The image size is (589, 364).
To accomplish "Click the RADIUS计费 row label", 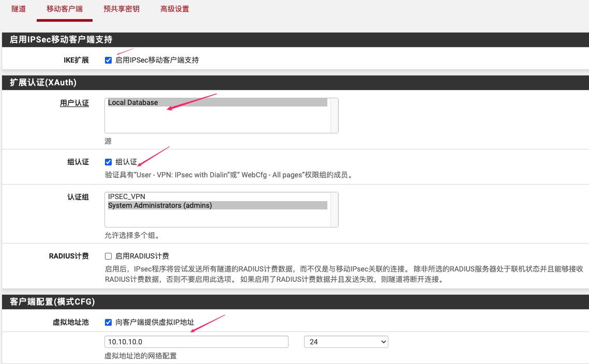I will pyautogui.click(x=69, y=256).
